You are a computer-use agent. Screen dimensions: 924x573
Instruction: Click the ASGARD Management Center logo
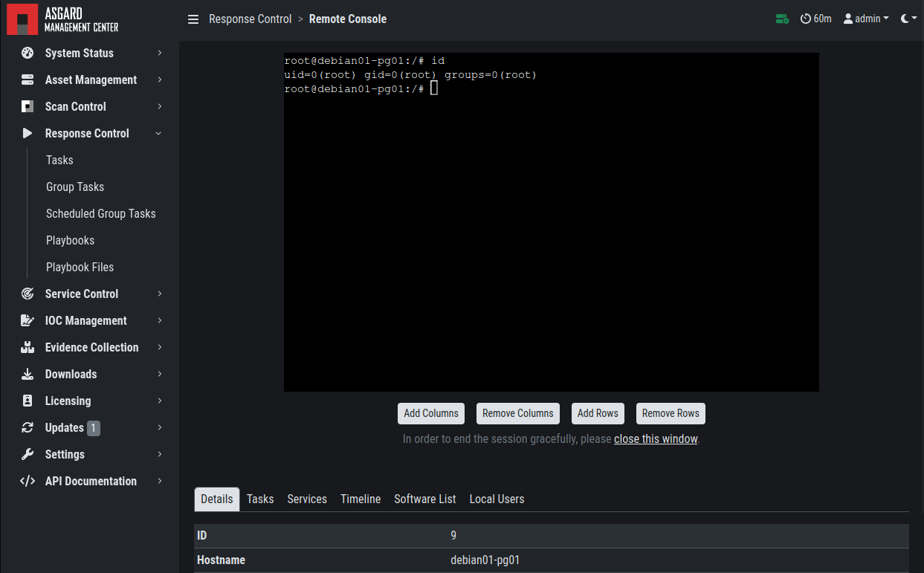63,19
